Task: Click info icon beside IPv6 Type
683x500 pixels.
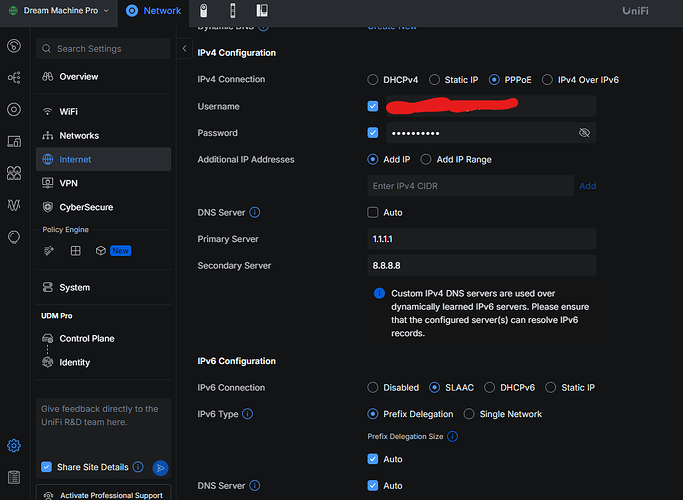Action: (x=247, y=414)
